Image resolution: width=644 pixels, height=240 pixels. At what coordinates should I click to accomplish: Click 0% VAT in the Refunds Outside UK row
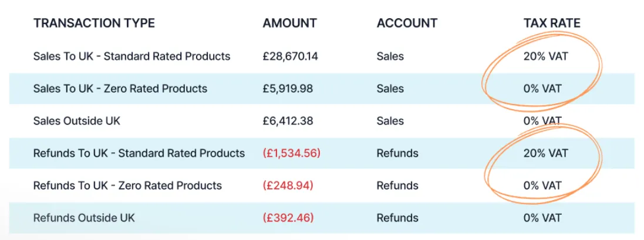click(x=542, y=218)
